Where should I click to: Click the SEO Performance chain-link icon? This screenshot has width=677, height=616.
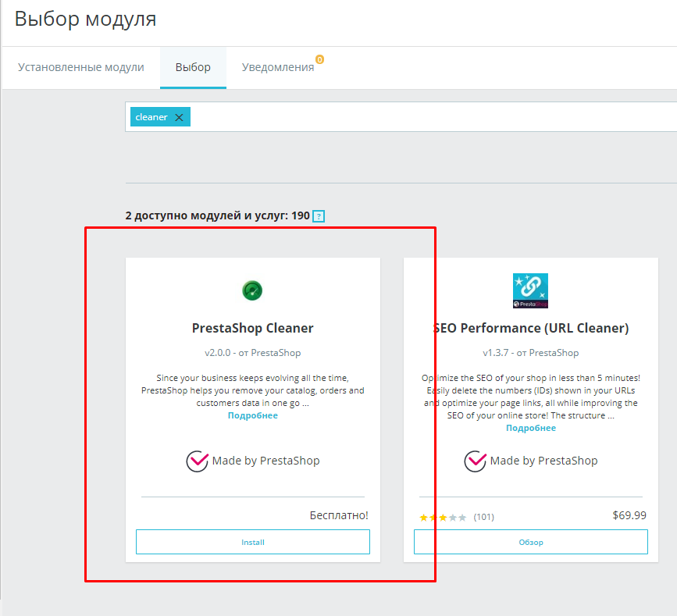(x=530, y=290)
